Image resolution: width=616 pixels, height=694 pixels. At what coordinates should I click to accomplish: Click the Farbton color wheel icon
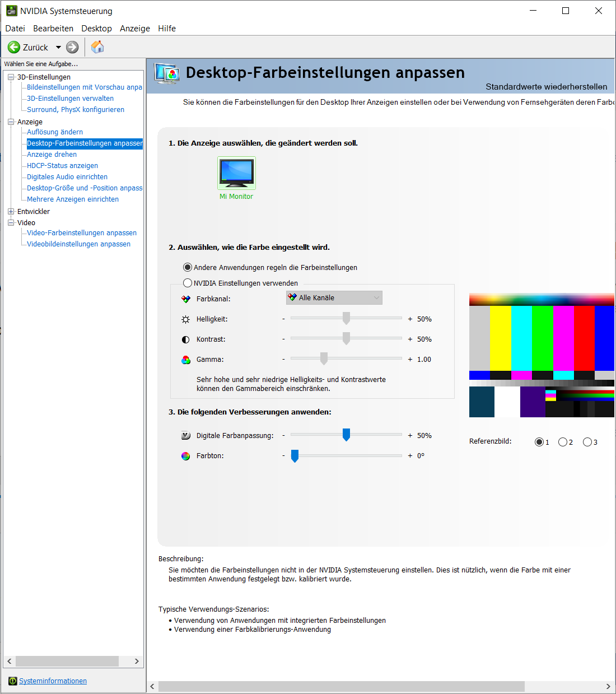pos(186,456)
